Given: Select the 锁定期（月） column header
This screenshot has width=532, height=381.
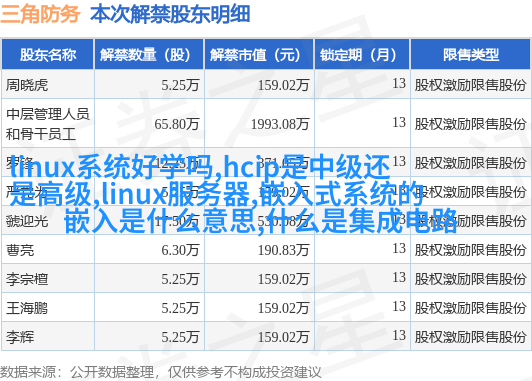Looking at the screenshot, I should click(362, 55).
